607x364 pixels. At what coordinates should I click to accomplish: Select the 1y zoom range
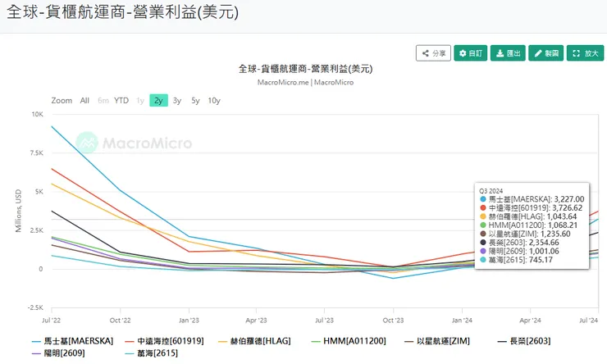140,101
